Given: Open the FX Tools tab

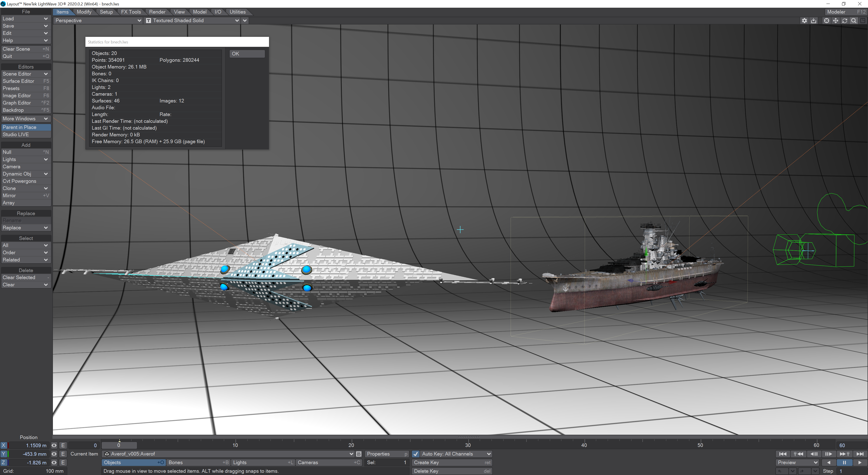Looking at the screenshot, I should pos(131,12).
